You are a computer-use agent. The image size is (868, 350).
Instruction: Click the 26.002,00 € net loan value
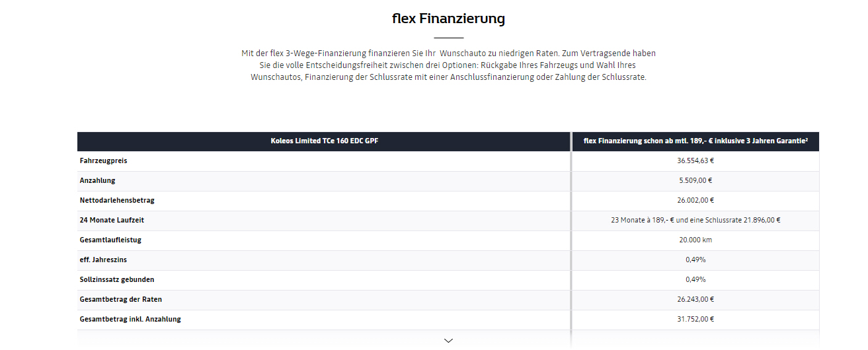(695, 200)
